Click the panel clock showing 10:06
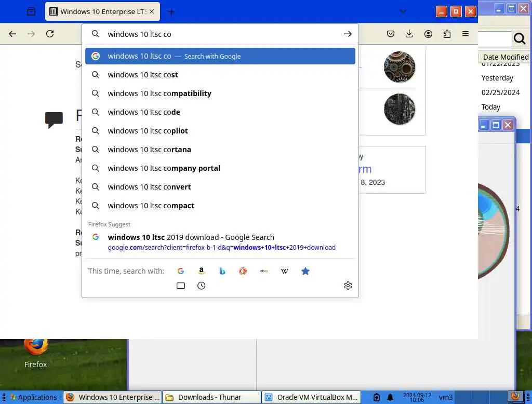This screenshot has height=404, width=532. point(417,397)
